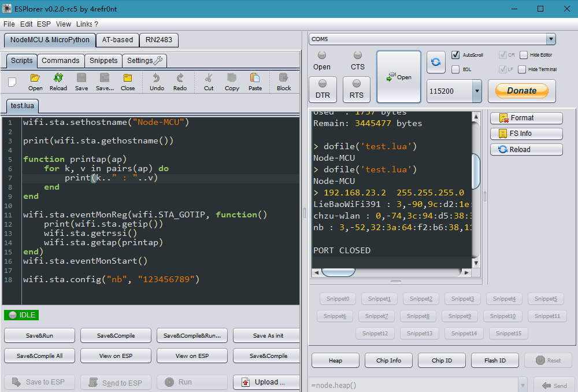This screenshot has height=392, width=578.
Task: Run the script with the Run button
Action: (192, 382)
